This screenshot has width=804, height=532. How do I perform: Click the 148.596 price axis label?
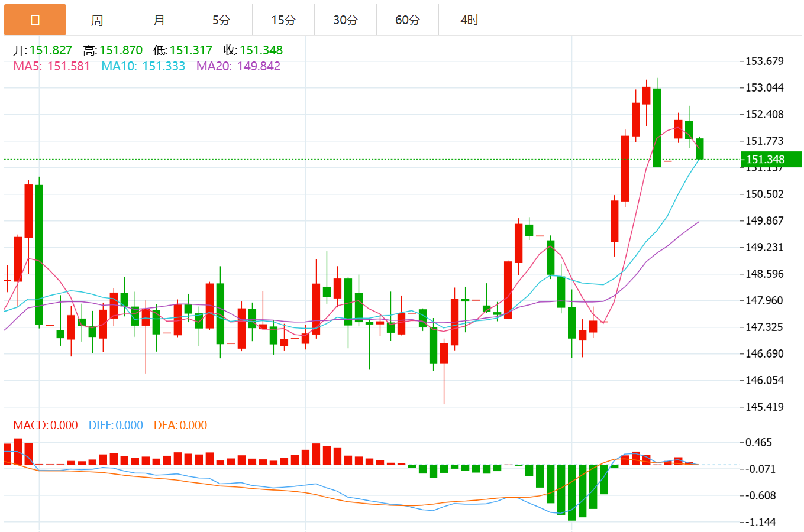[x=764, y=274]
